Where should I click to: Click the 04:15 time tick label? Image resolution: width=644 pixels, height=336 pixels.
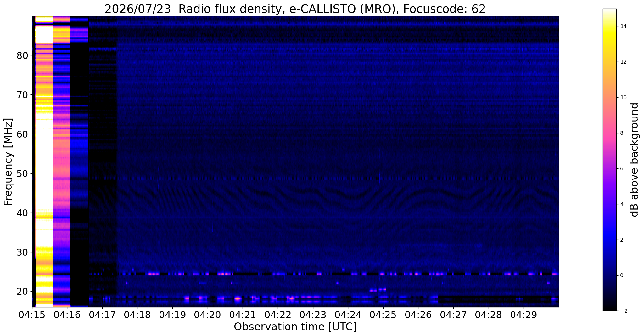pos(32,315)
